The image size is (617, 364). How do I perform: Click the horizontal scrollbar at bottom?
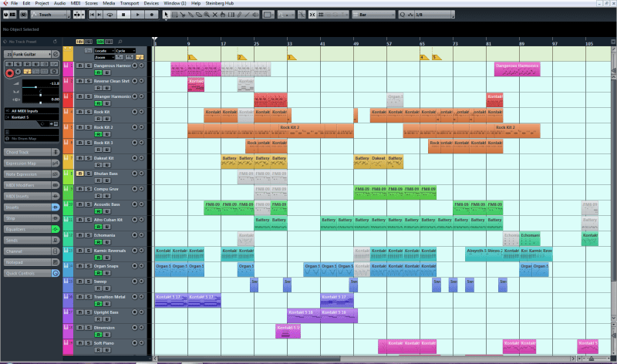point(248,359)
